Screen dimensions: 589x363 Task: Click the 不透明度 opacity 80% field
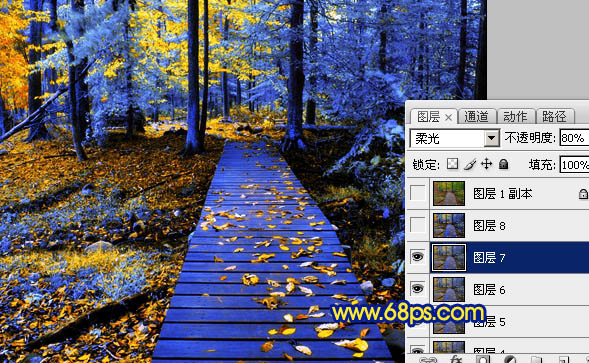(x=574, y=138)
